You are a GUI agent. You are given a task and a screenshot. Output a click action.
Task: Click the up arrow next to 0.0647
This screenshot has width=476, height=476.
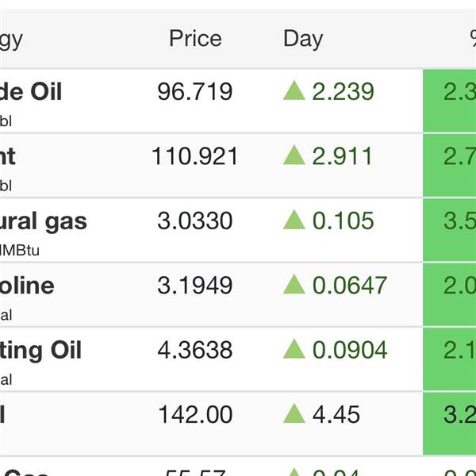click(x=294, y=285)
